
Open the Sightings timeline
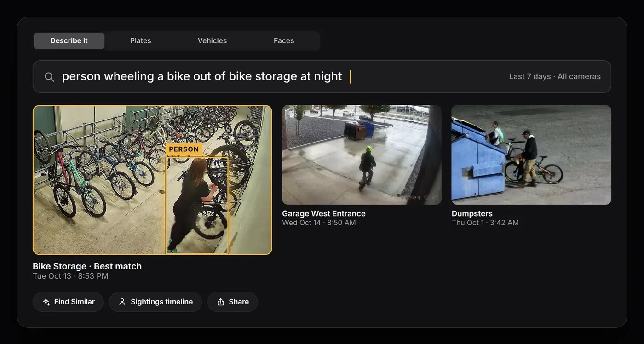(x=155, y=302)
